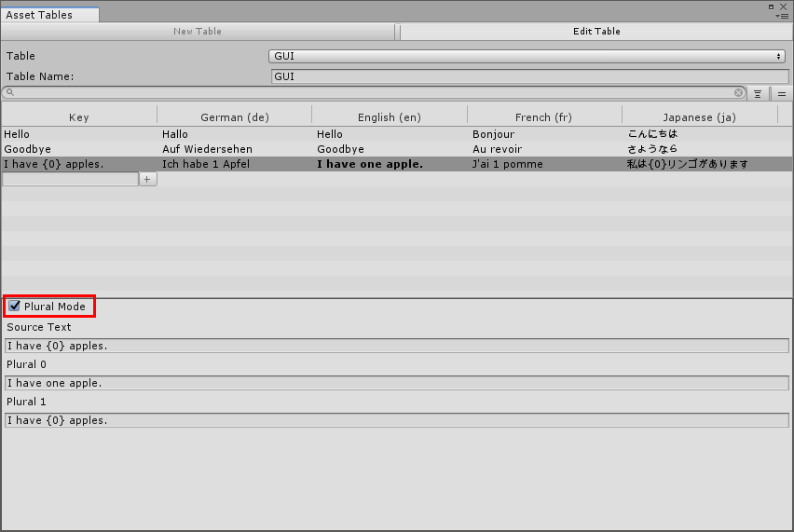Open the window options menu icon
Viewport: 794px width, 532px height.
(781, 16)
